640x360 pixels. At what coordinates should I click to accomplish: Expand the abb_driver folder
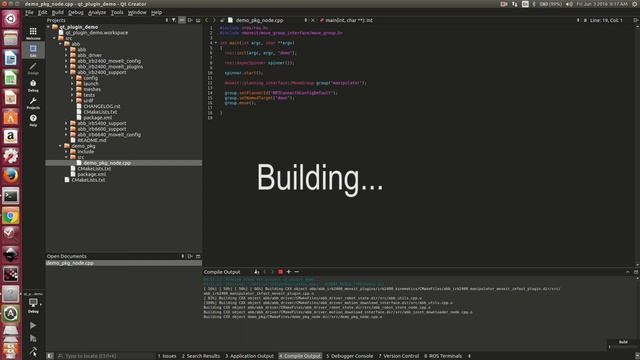pos(66,55)
